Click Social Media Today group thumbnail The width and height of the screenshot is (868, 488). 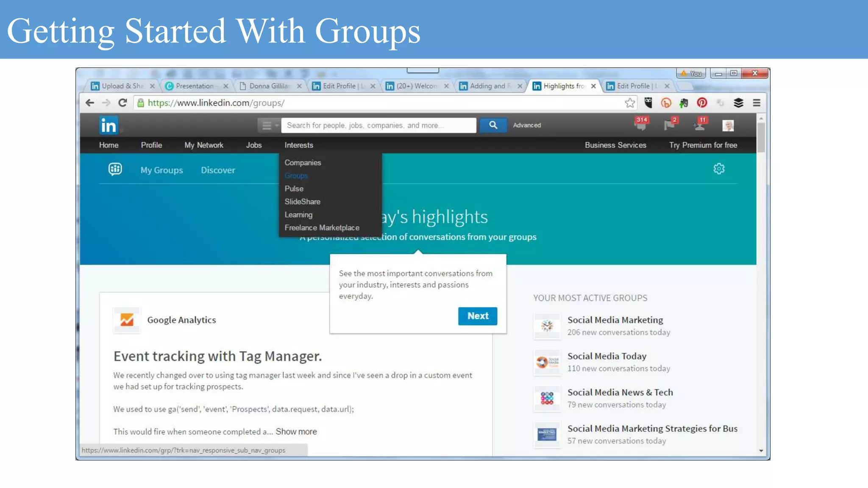(x=547, y=362)
